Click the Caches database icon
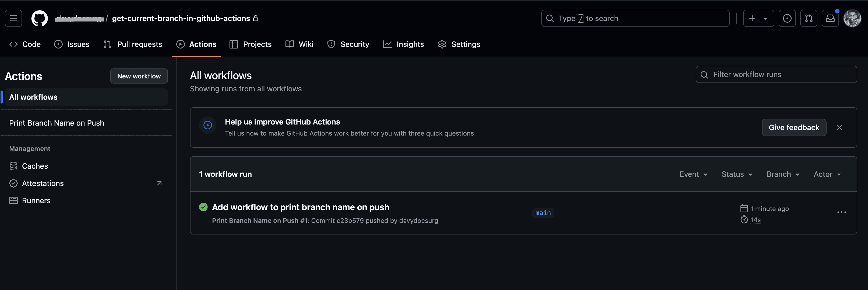 pos(13,166)
